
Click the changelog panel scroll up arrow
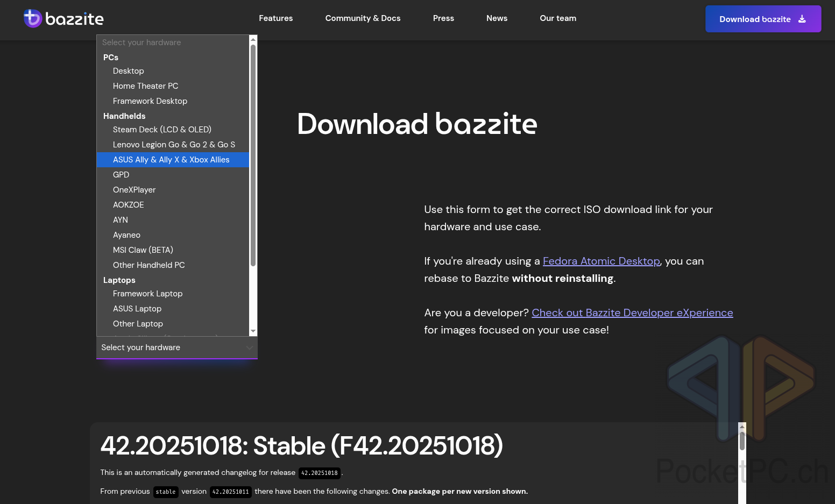point(742,427)
